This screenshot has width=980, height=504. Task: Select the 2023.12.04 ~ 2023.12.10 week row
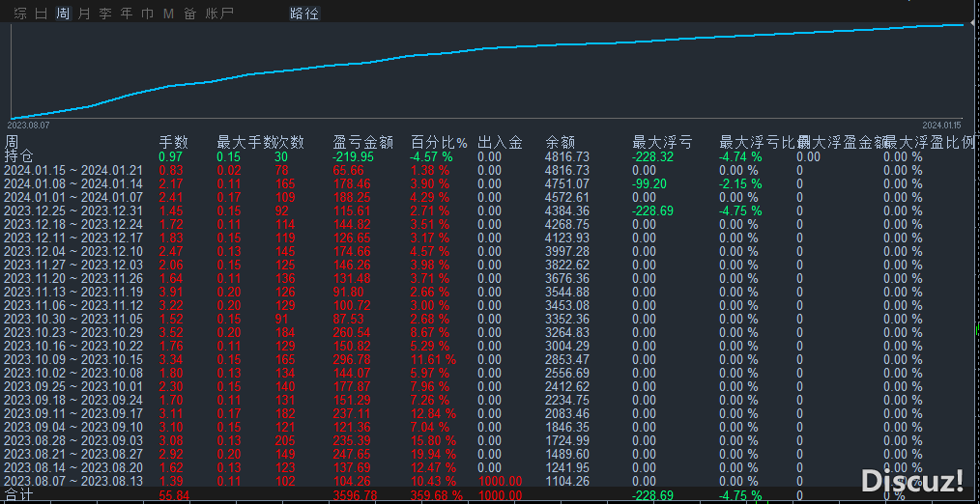coord(73,251)
